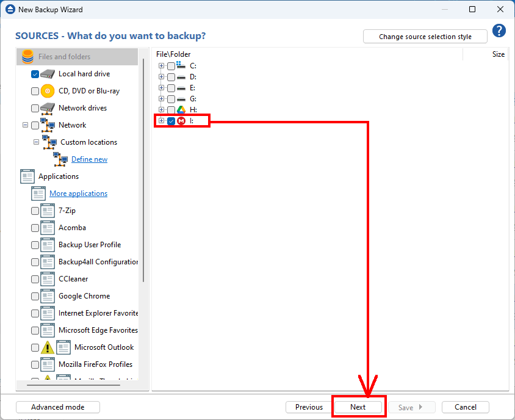The width and height of the screenshot is (515, 420).
Task: Click the sources list vertical scrollbar
Action: [x=143, y=171]
